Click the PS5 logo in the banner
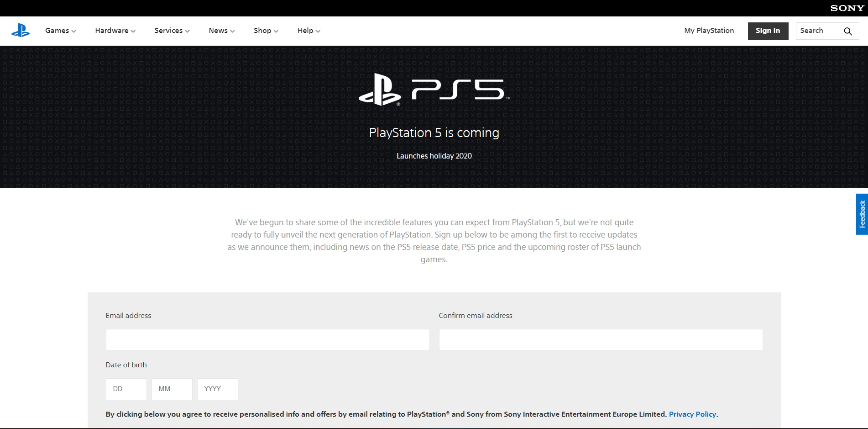The width and height of the screenshot is (868, 429). point(434,90)
